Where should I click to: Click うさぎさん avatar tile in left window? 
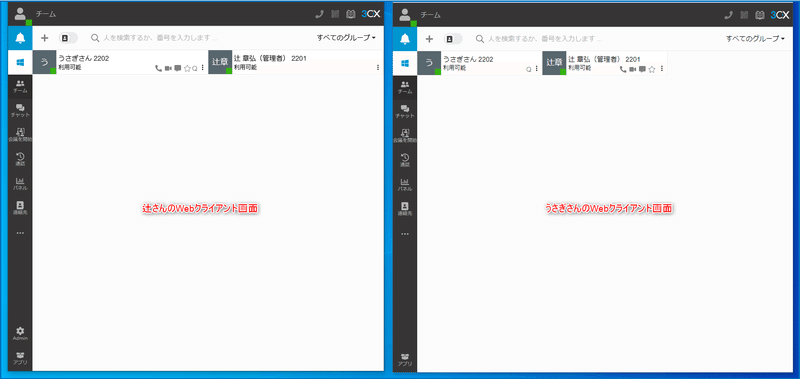pyautogui.click(x=44, y=62)
